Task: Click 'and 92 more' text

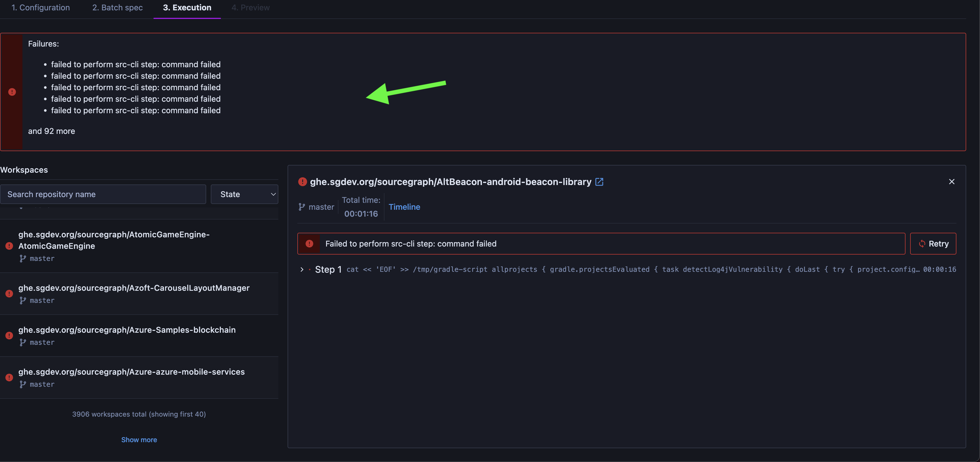Action: tap(51, 131)
